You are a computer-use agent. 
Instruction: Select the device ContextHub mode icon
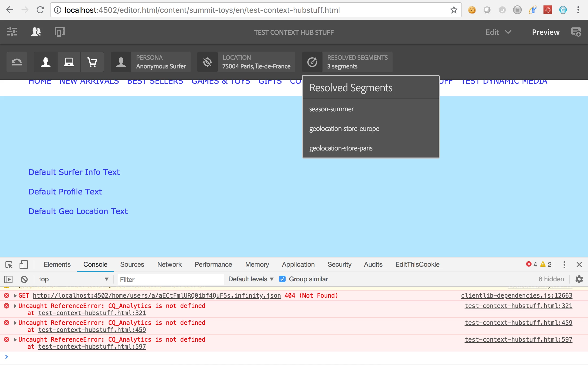[x=69, y=62]
